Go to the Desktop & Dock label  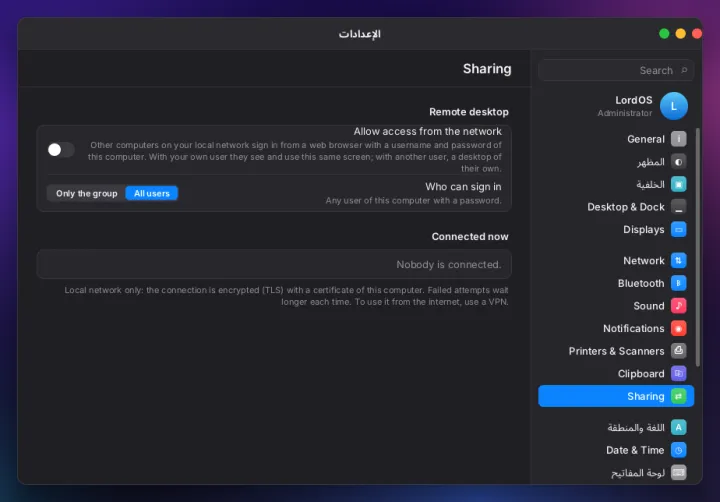(x=626, y=207)
